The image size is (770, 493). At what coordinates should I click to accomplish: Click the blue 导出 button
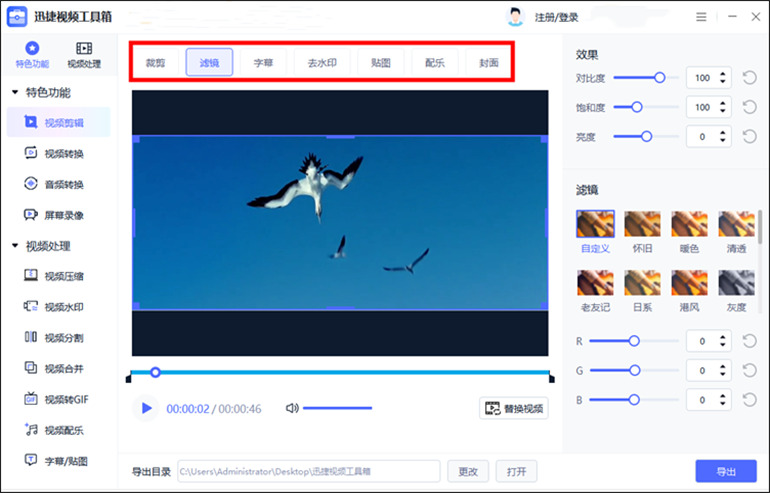click(x=726, y=471)
